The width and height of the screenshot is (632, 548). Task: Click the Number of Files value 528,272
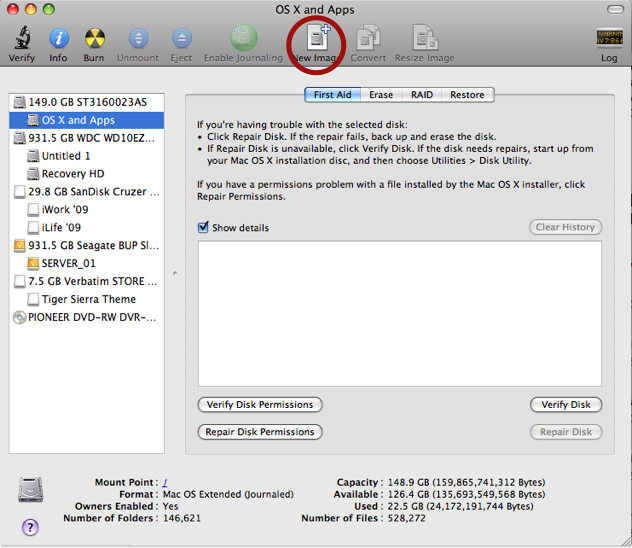(x=406, y=518)
